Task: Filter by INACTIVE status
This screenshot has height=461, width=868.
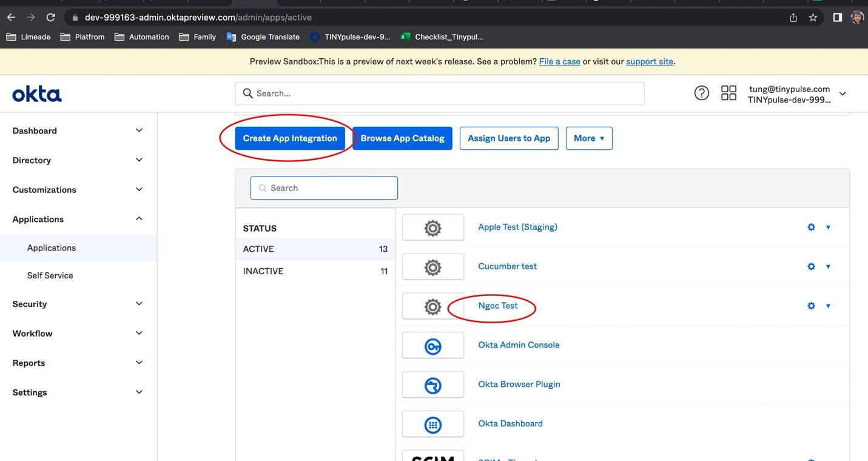Action: coord(315,271)
